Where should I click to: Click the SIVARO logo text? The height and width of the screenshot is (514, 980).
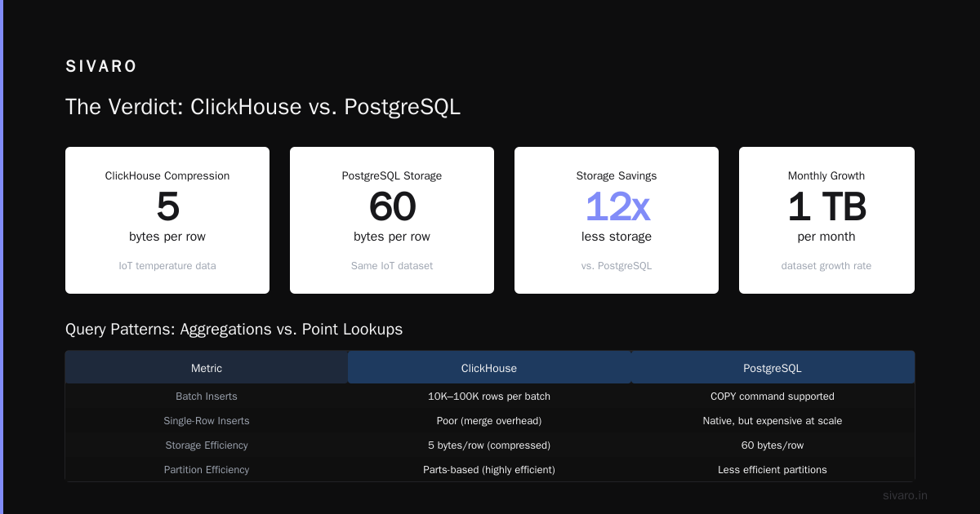[x=101, y=67]
